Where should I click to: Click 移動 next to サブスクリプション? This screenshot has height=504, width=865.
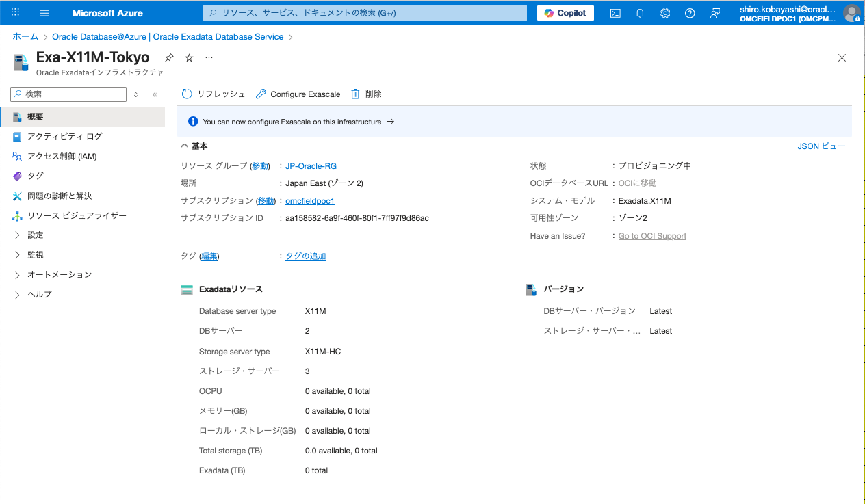point(266,201)
